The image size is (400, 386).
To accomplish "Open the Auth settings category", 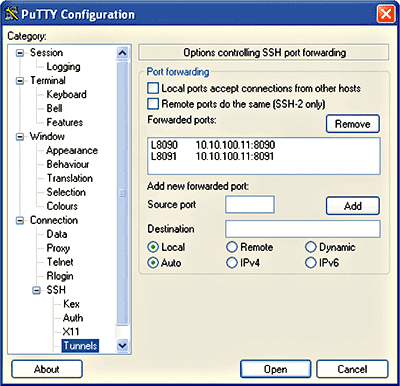I will pyautogui.click(x=73, y=318).
